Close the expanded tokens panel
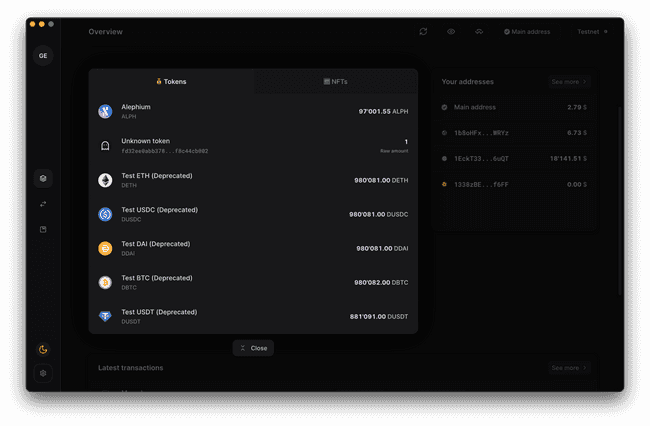This screenshot has width=650, height=426. click(x=253, y=348)
